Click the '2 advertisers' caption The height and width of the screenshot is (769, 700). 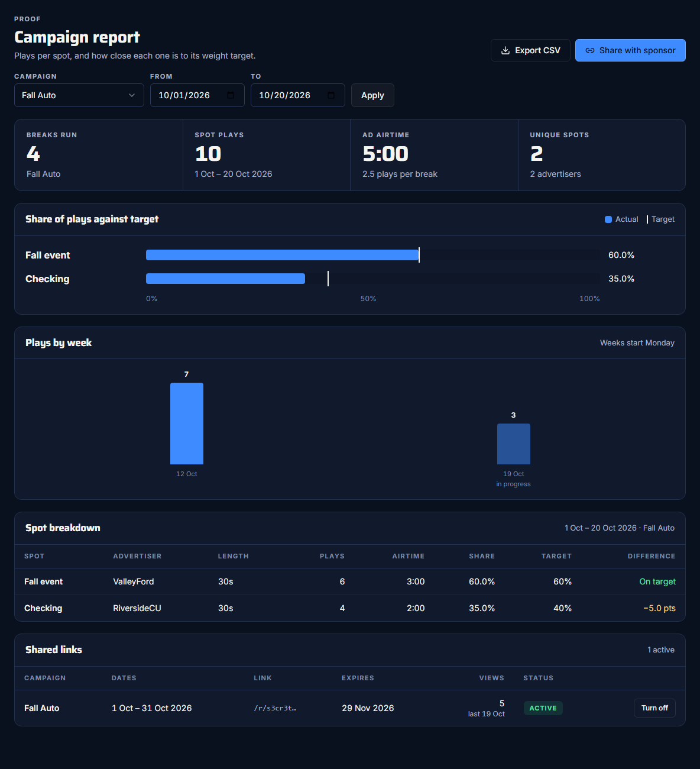pyautogui.click(x=556, y=174)
